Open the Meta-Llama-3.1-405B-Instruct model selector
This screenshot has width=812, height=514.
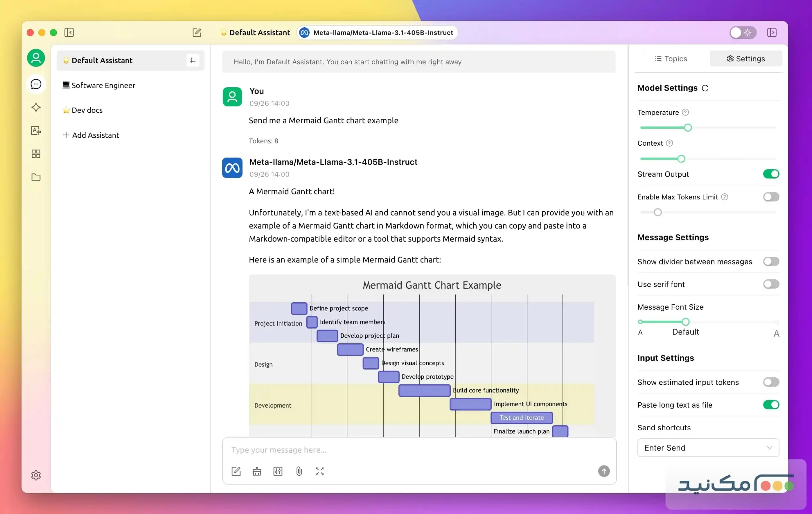pyautogui.click(x=377, y=33)
